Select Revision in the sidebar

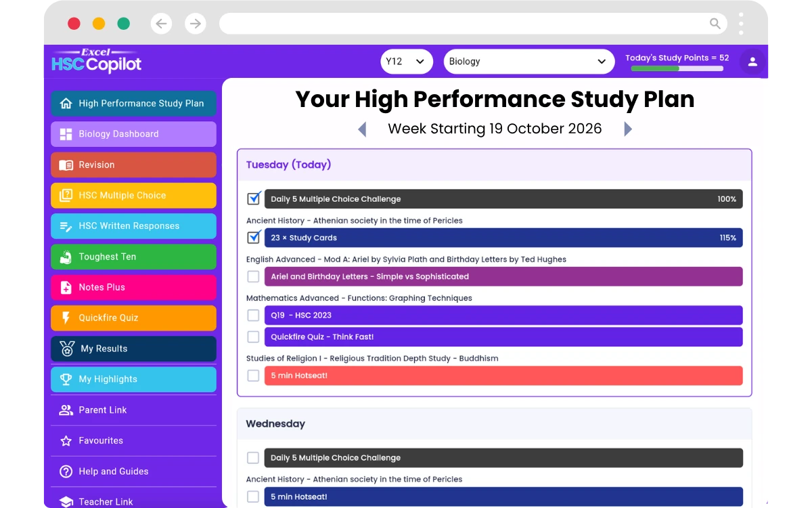coord(133,165)
